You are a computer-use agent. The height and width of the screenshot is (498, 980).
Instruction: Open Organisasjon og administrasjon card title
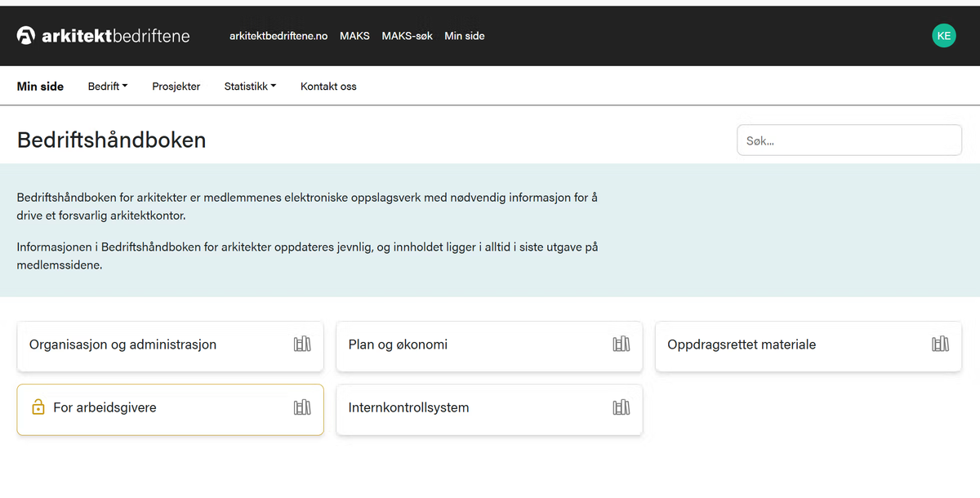(122, 345)
